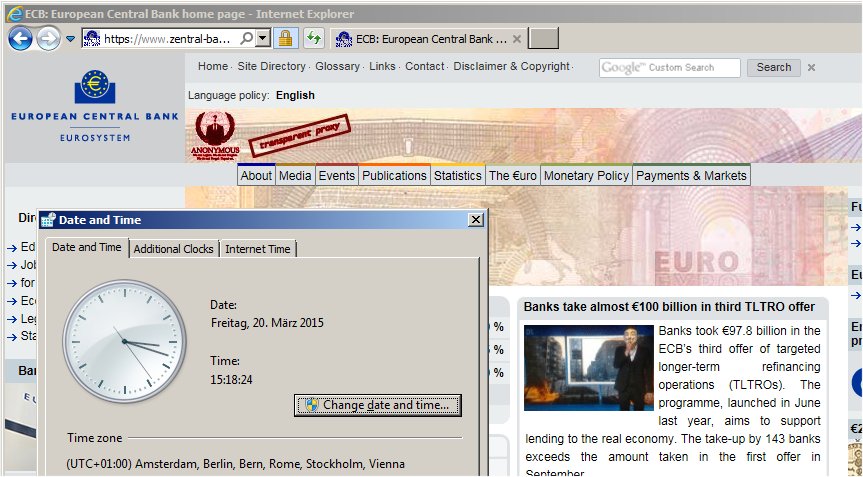The image size is (863, 477).
Task: Click the Date and Time dialog icon
Action: click(48, 220)
